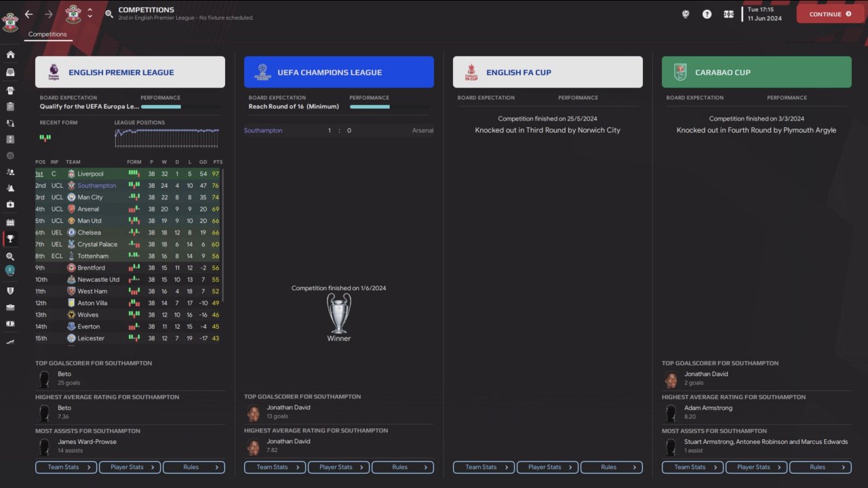Open the tactics pitch icon in top bar

tap(728, 14)
